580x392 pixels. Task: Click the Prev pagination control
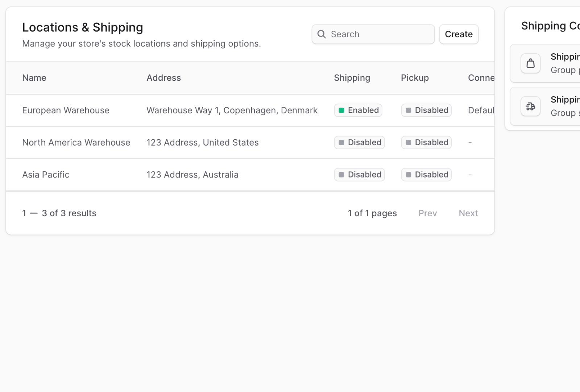[x=428, y=213]
